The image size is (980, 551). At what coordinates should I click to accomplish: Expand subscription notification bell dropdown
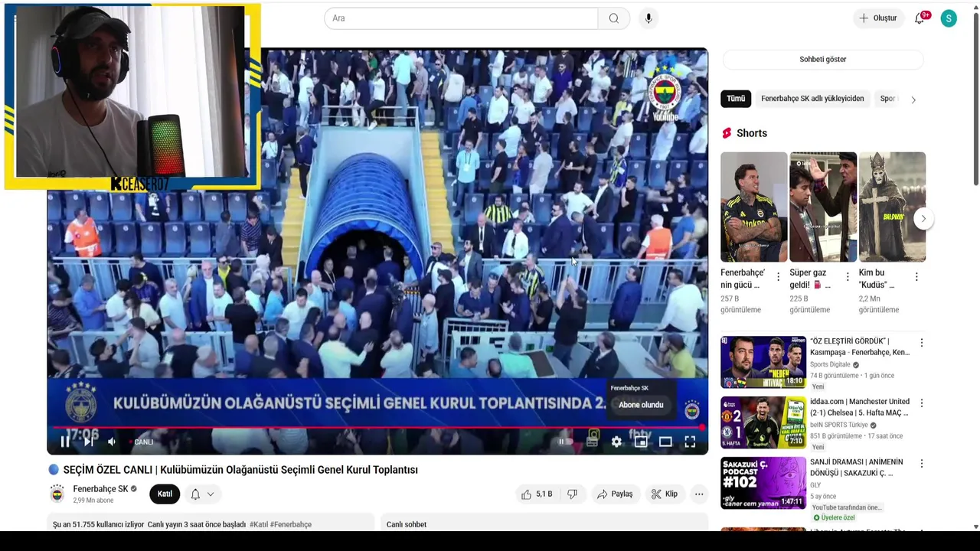tap(202, 494)
